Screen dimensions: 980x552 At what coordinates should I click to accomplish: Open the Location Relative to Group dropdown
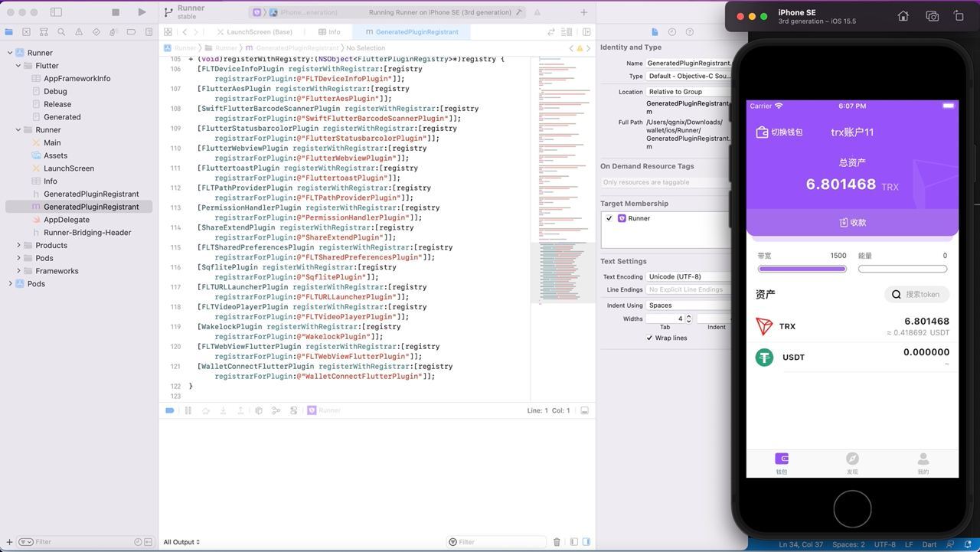[688, 92]
